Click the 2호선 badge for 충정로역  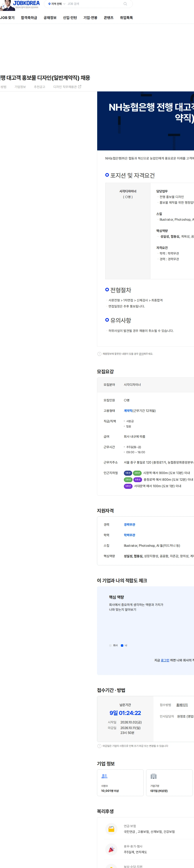tap(128, 480)
